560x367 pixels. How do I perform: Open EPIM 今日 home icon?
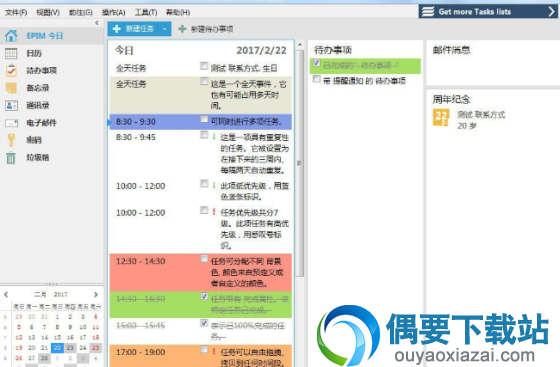point(11,36)
